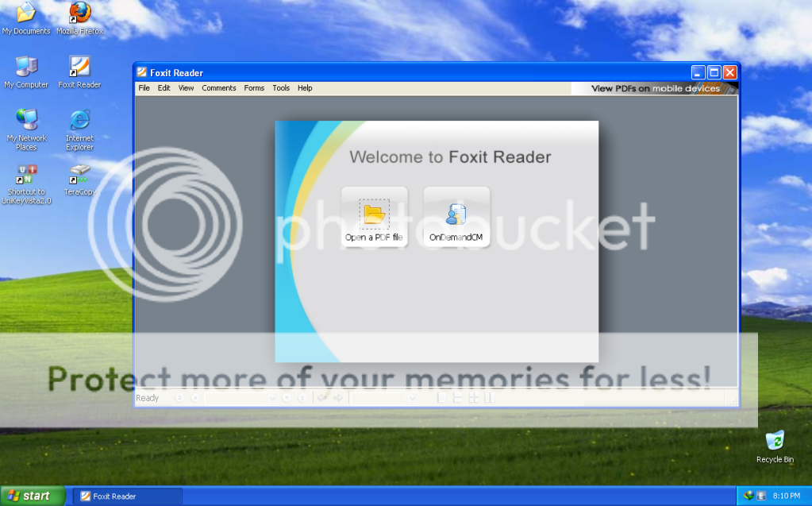Open the Comments menu
Image resolution: width=812 pixels, height=506 pixels.
[x=219, y=88]
